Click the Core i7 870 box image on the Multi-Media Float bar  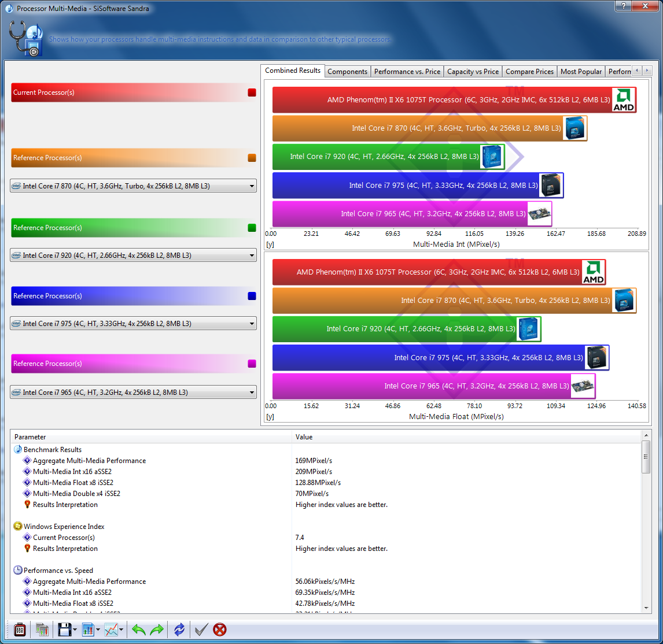tap(624, 301)
